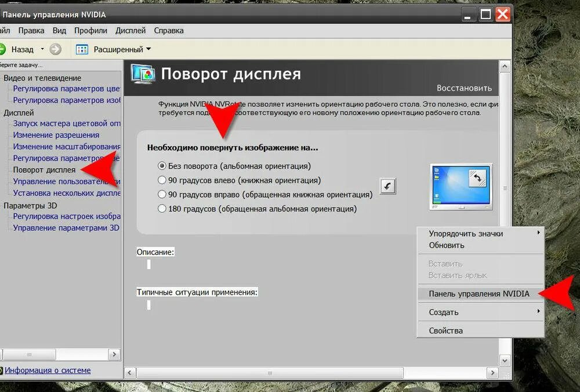Open the Расширенный view dropdown
Image resolution: width=580 pixels, height=392 pixels.
[x=148, y=49]
